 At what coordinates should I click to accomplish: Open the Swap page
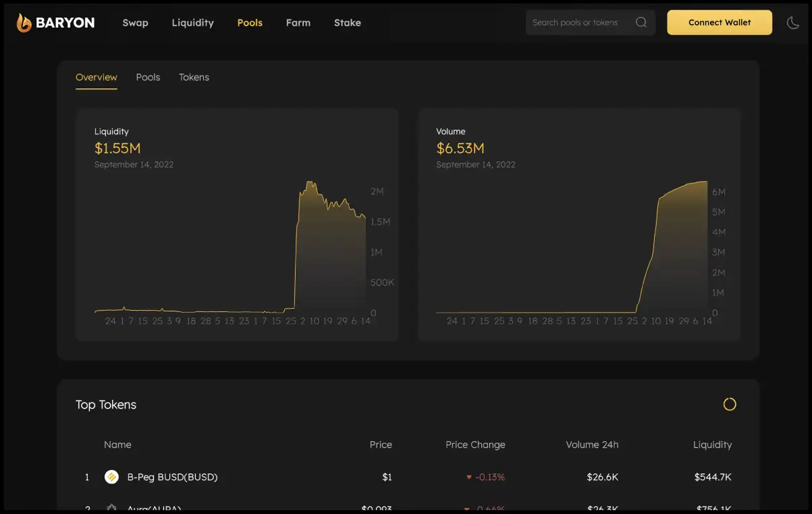coord(135,22)
